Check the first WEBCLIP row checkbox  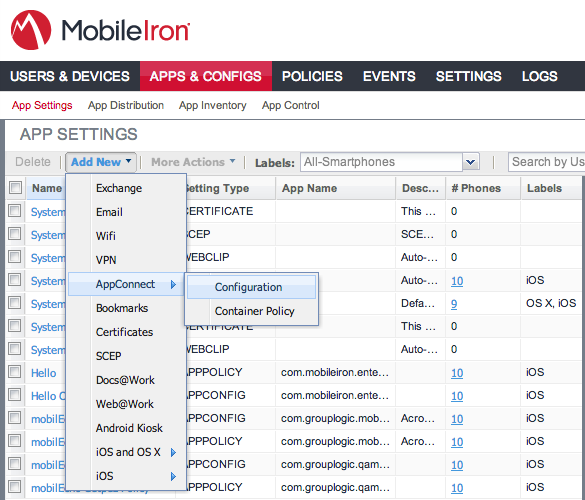click(15, 257)
